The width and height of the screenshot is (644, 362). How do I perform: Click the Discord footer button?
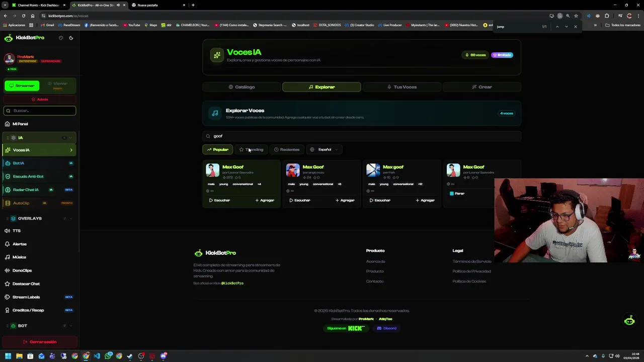point(387,328)
